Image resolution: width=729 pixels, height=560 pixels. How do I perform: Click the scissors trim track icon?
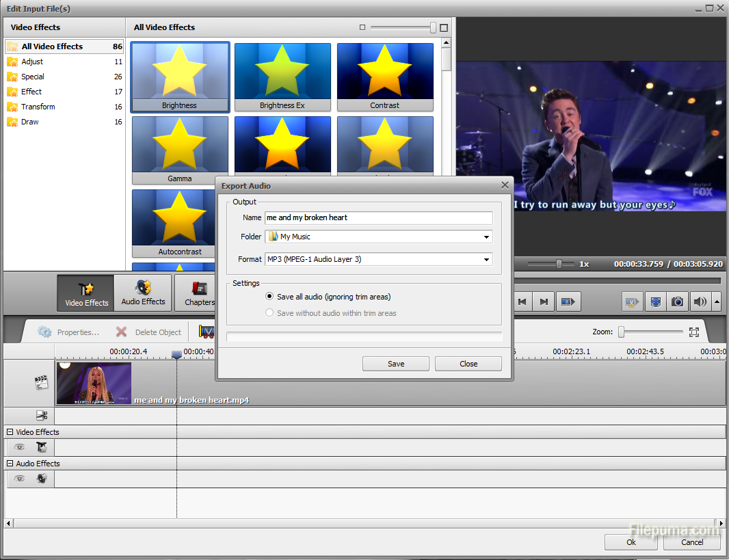(42, 415)
